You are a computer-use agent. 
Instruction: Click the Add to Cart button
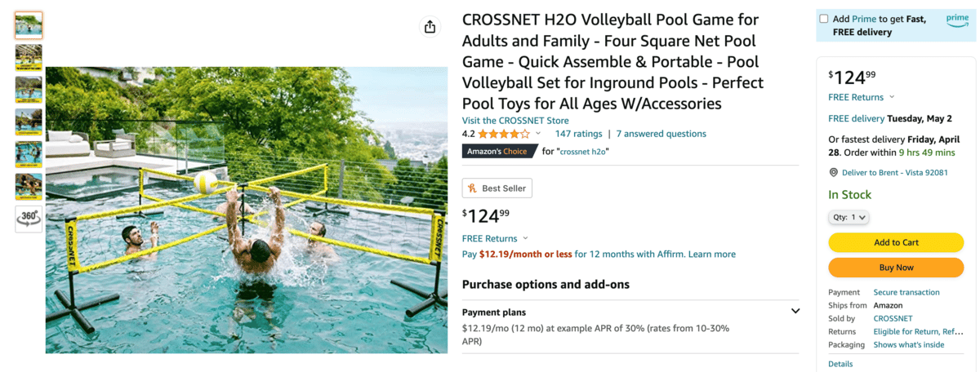[896, 242]
